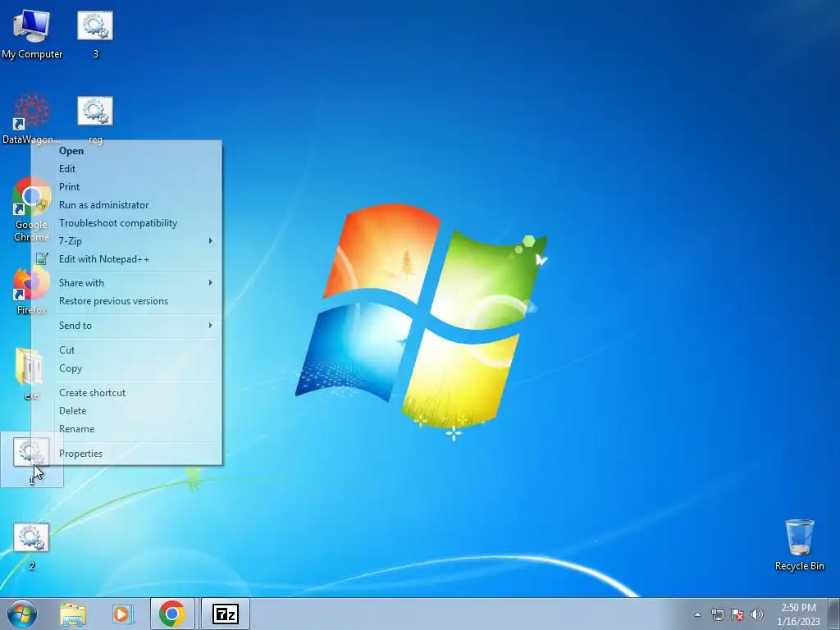Switch to Chrome in the taskbar
Viewport: 840px width, 630px height.
(x=172, y=614)
